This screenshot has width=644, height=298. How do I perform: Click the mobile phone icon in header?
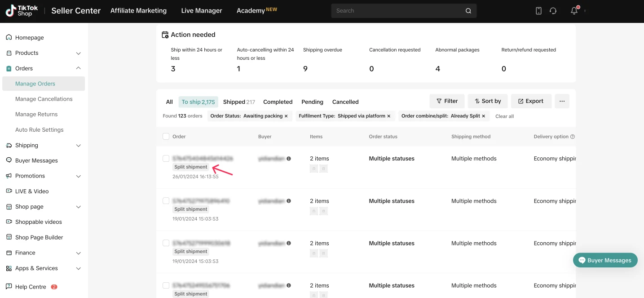[538, 11]
